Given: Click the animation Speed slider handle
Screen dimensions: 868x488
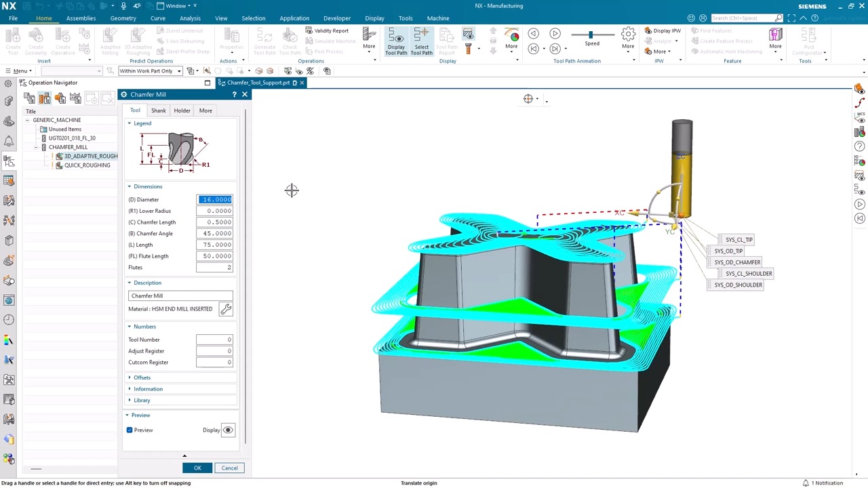Looking at the screenshot, I should (591, 35).
